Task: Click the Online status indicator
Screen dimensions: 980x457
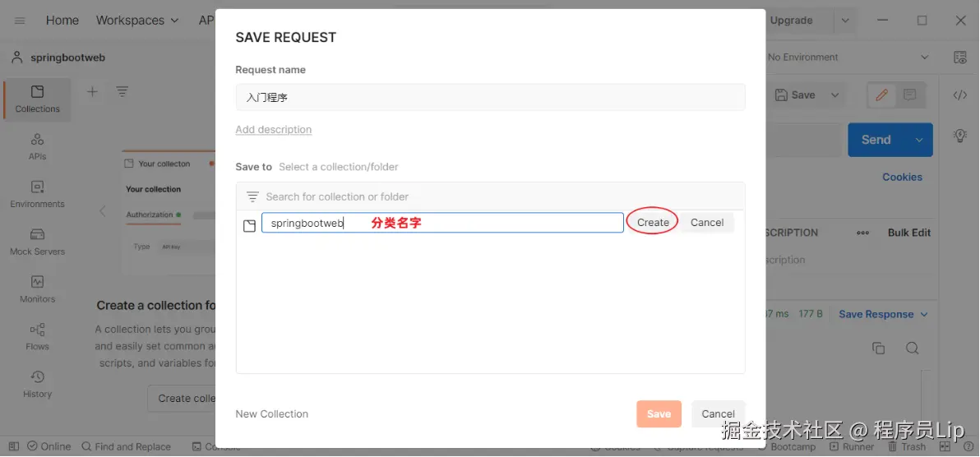Action: pos(49,446)
